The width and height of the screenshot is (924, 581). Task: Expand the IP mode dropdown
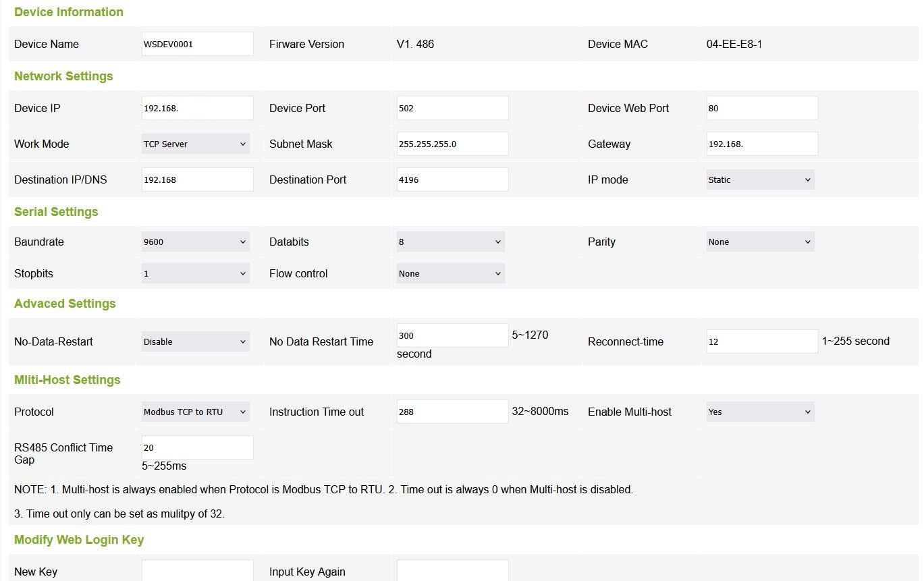click(x=759, y=179)
